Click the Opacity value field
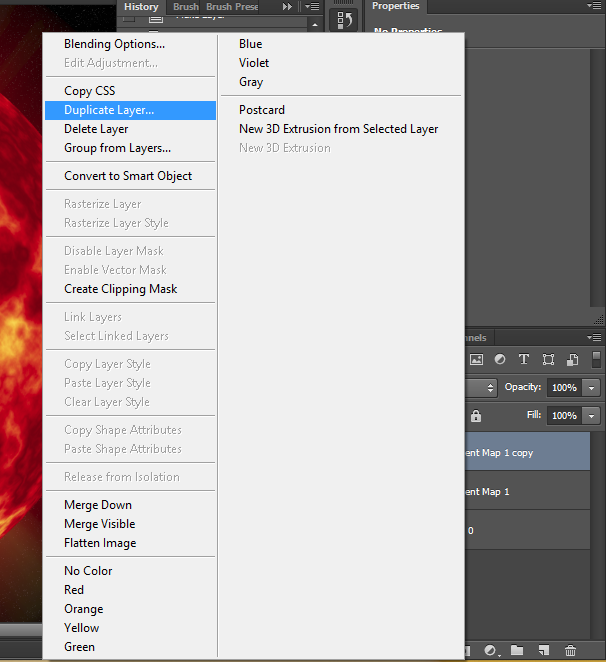Screen dimensions: 606x662 (564, 388)
